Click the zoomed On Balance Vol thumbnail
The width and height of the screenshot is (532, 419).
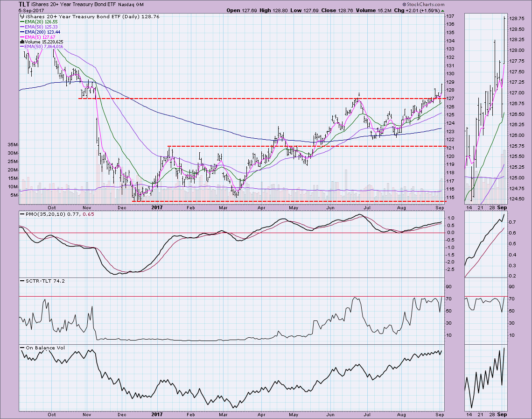pyautogui.click(x=485, y=377)
